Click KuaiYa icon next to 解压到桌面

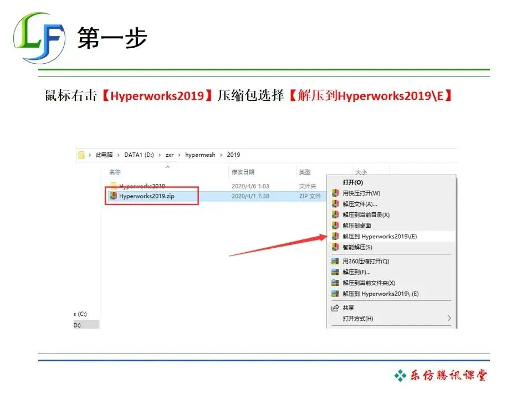coord(335,226)
